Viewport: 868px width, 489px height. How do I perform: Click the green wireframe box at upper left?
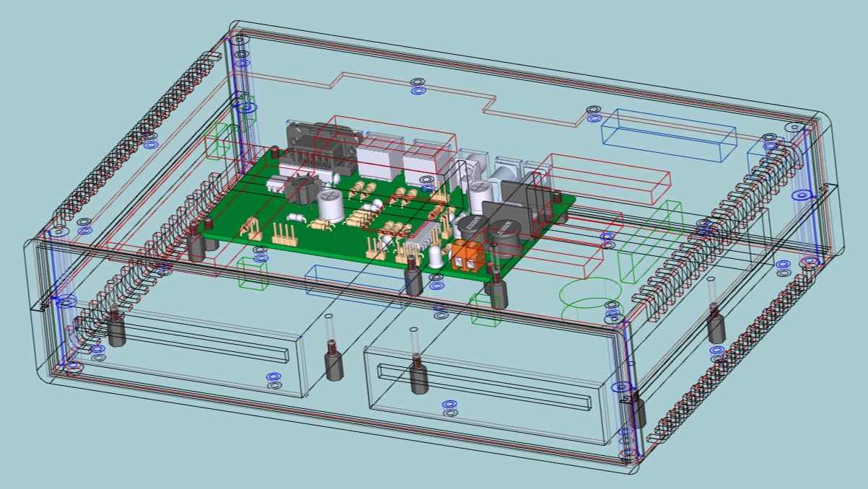[217, 141]
